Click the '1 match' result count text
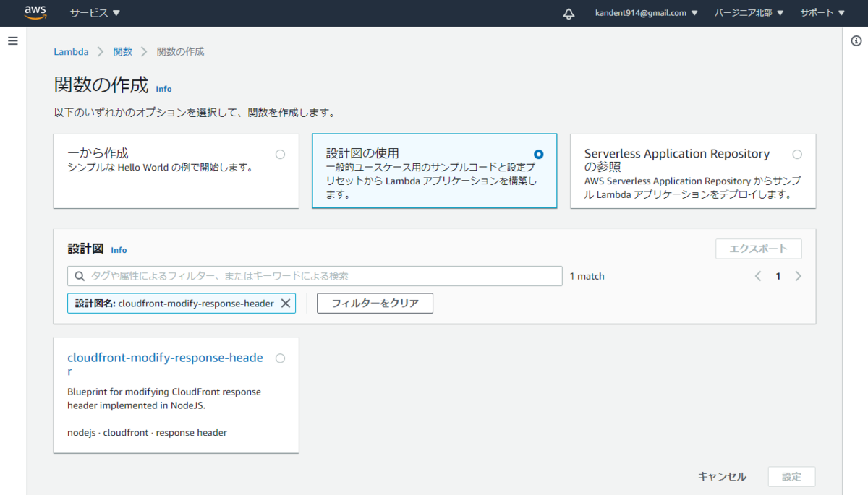The width and height of the screenshot is (868, 495). point(587,276)
